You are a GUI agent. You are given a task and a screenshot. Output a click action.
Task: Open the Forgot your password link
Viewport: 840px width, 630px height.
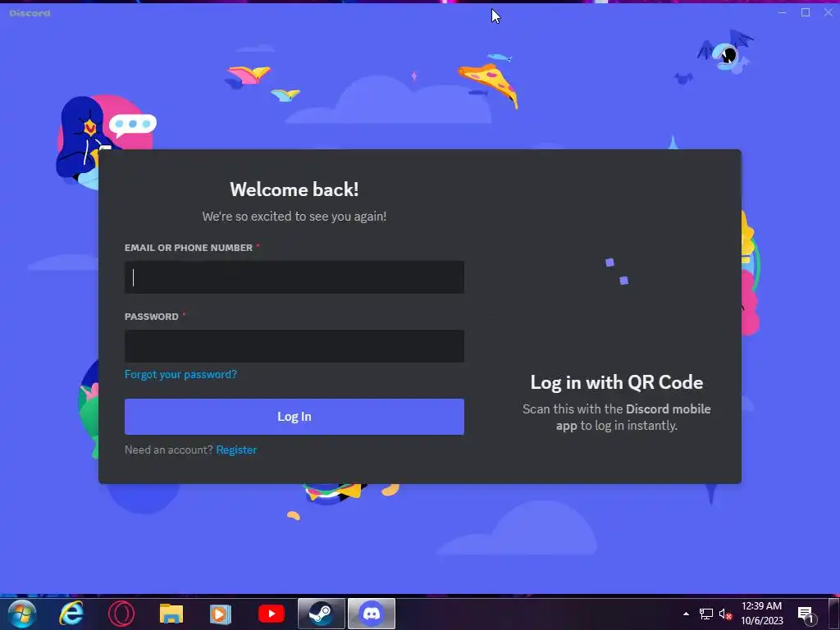(x=180, y=374)
